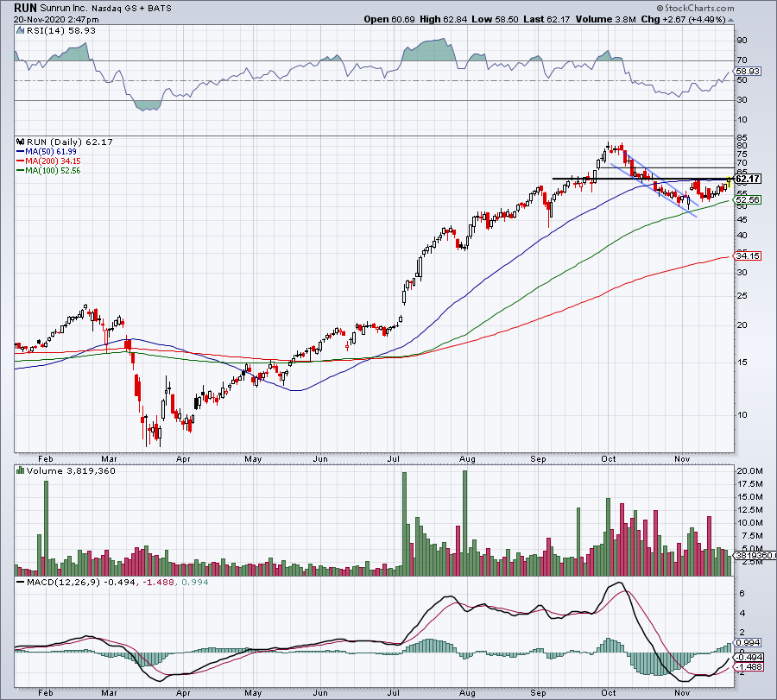
Task: Click the blue line marker of MA(50)
Action: pos(21,152)
